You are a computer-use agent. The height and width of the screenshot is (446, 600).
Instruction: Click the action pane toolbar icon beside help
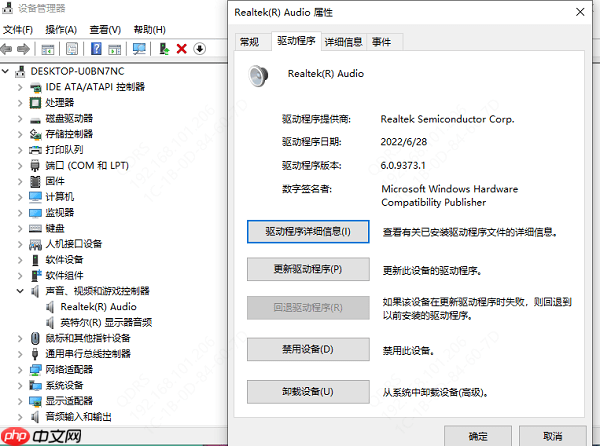(x=114, y=49)
